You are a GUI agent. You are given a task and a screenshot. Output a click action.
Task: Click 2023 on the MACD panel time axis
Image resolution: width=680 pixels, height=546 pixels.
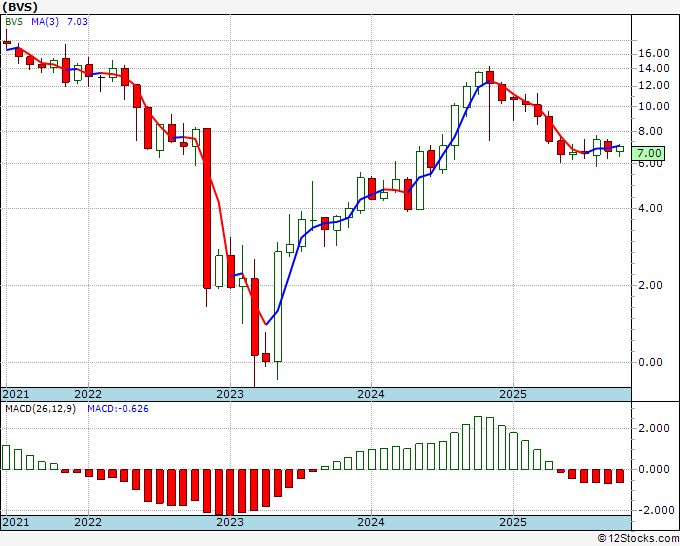230,522
